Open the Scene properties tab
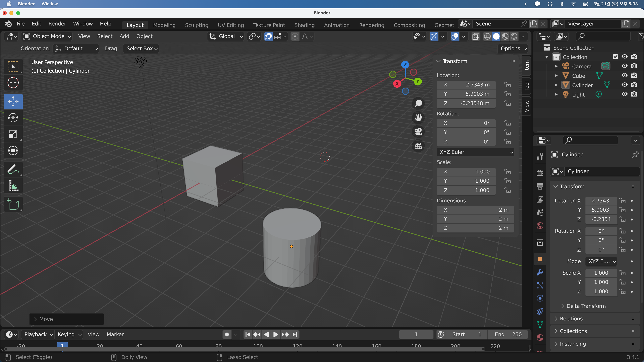The height and width of the screenshot is (362, 644). pyautogui.click(x=540, y=212)
